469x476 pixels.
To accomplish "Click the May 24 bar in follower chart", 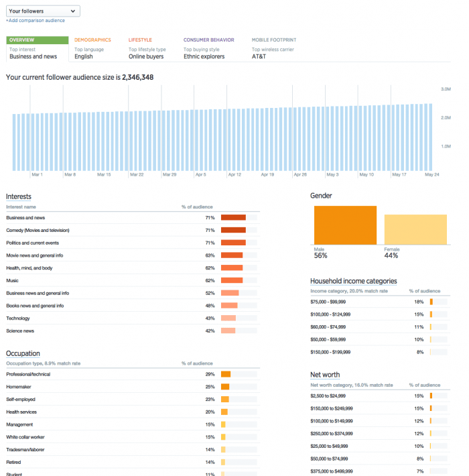I will click(x=429, y=137).
